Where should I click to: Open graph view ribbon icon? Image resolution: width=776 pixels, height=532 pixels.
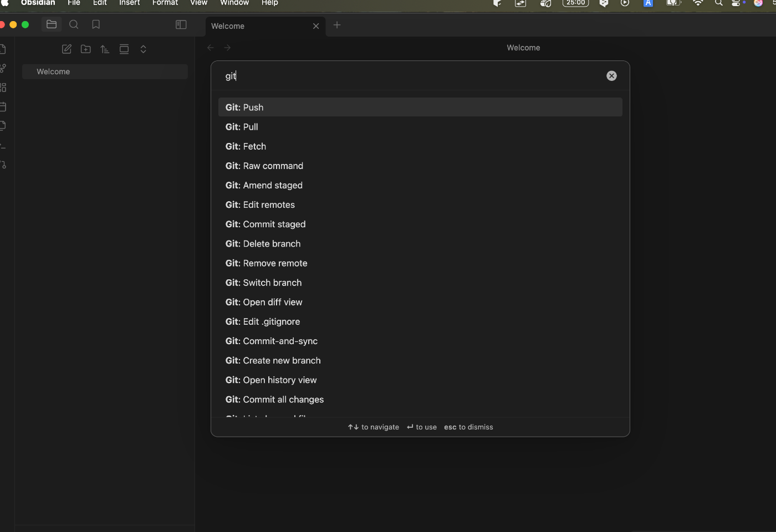click(x=3, y=68)
